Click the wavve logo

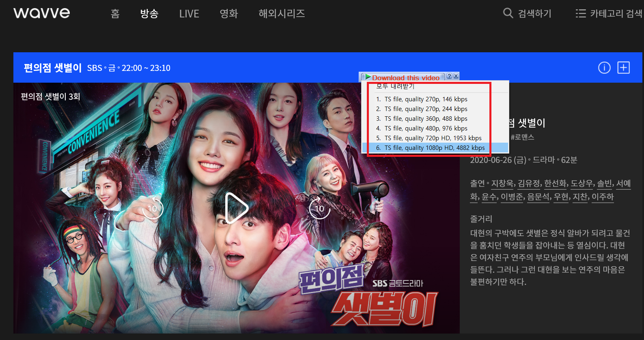pos(41,13)
